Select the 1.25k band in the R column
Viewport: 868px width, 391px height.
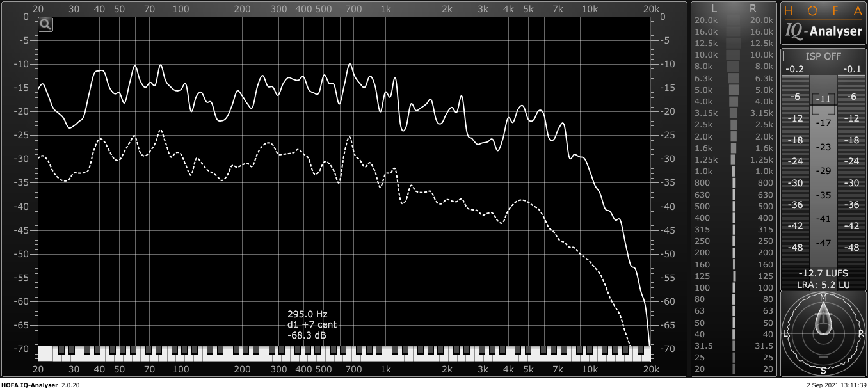[762, 160]
